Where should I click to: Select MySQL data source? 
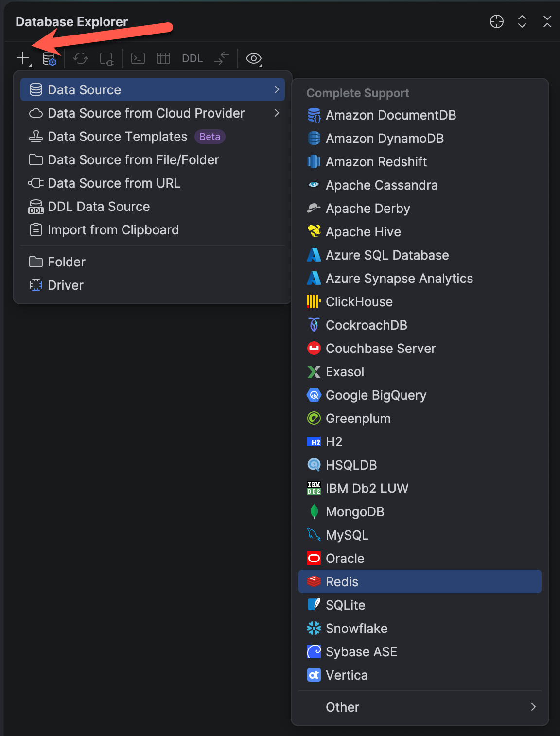(x=420, y=535)
